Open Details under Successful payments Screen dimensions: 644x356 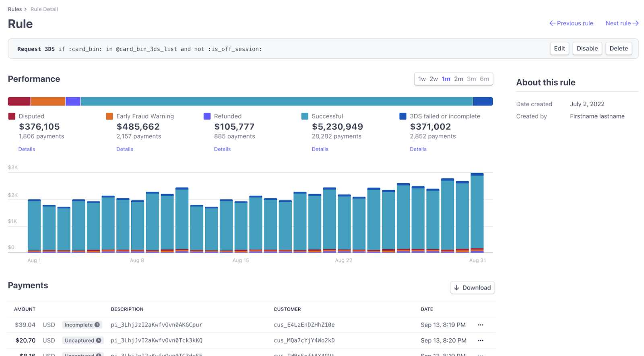[320, 149]
